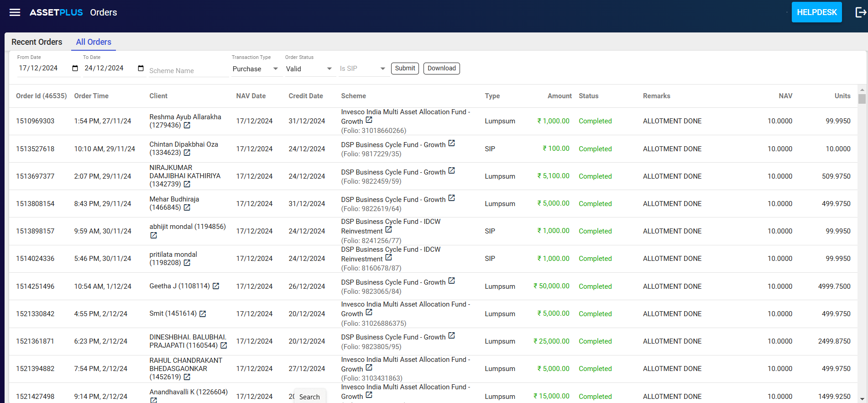The height and width of the screenshot is (403, 868).
Task: Open the hamburger navigation menu
Action: pyautogui.click(x=15, y=12)
